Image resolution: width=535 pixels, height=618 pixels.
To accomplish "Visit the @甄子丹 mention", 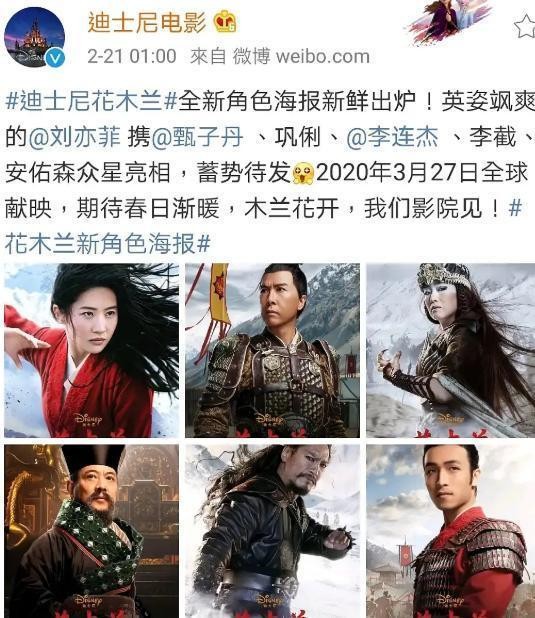I will pyautogui.click(x=197, y=138).
